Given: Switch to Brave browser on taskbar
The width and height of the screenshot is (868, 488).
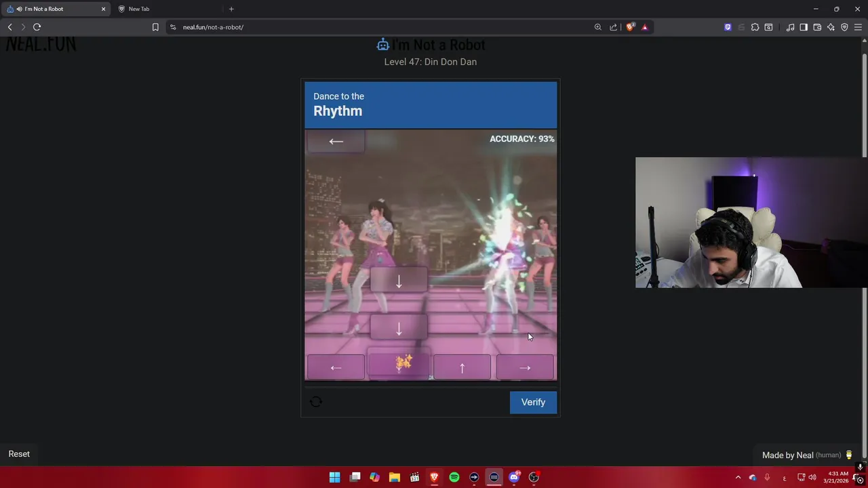Looking at the screenshot, I should (x=434, y=477).
